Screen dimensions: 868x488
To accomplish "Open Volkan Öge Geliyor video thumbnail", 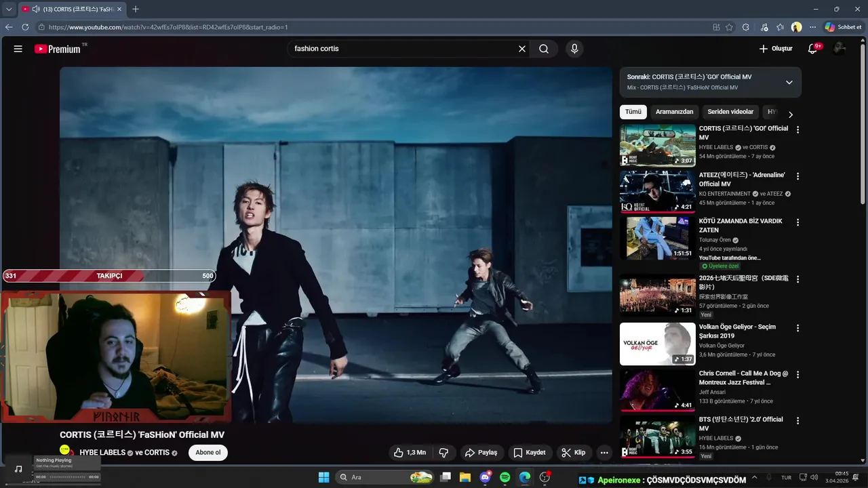I will 658,344.
